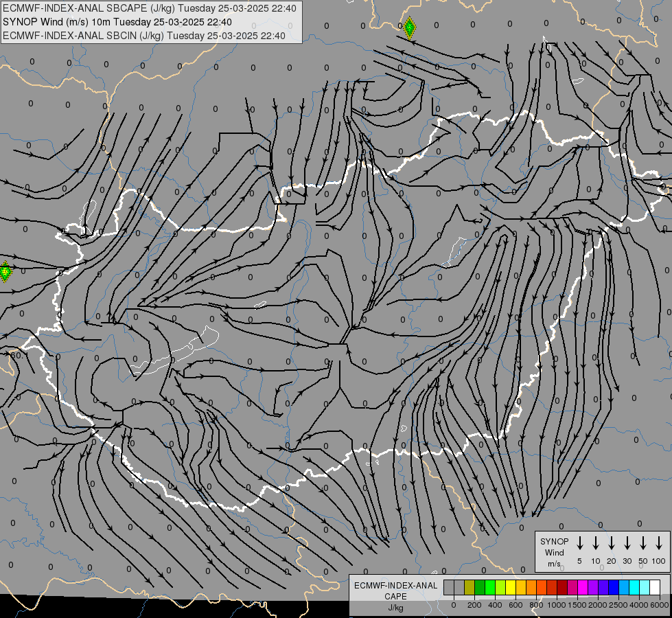Click the 'J/kg' unit label in legend
The image size is (672, 618).
395,608
